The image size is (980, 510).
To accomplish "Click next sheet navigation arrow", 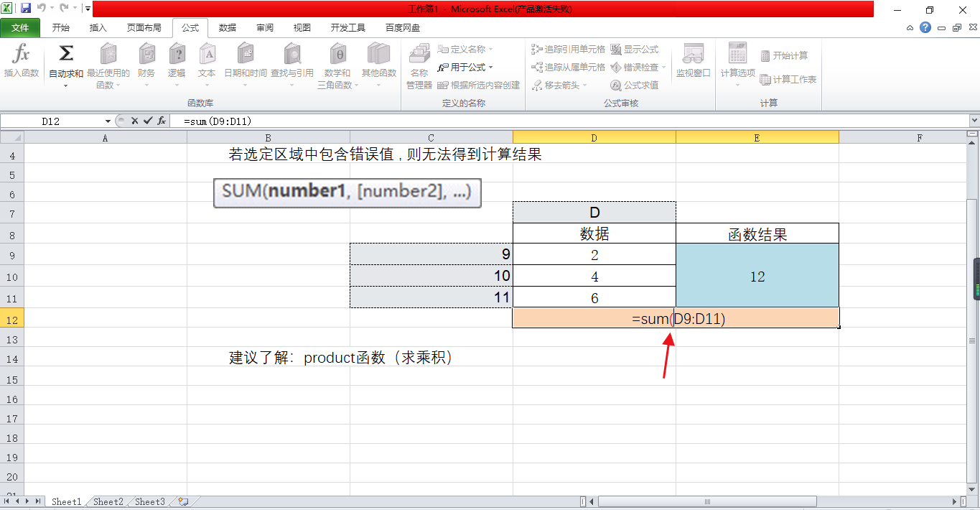I will pyautogui.click(x=28, y=501).
